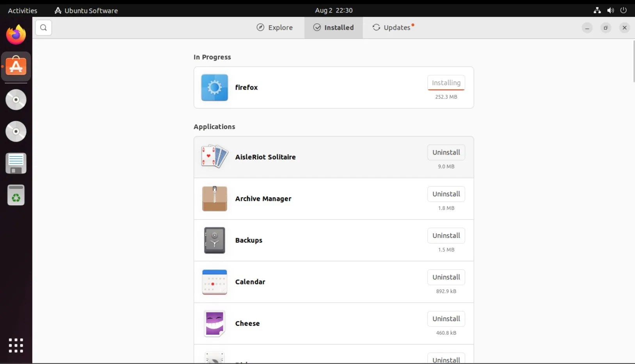Viewport: 635px width, 364px height.
Task: Open the Show Applications grid
Action: [x=16, y=345]
